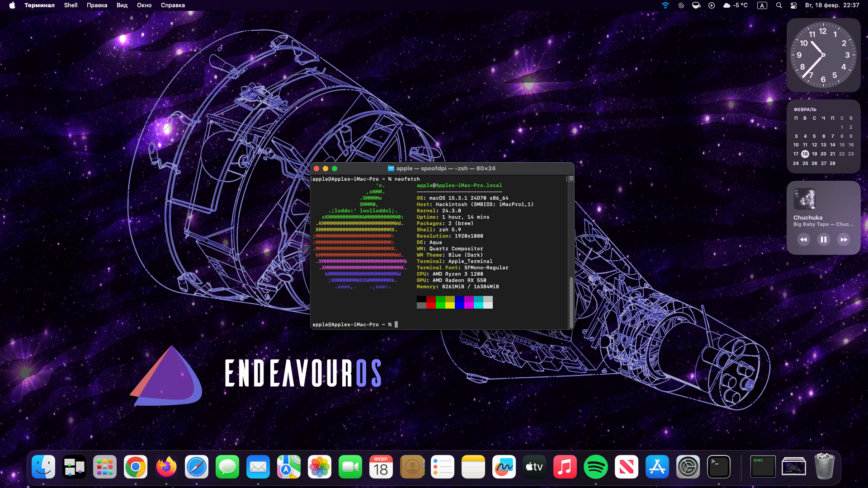Viewport: 868px width, 488px height.
Task: Open the Apple menu
Action: click(12, 5)
